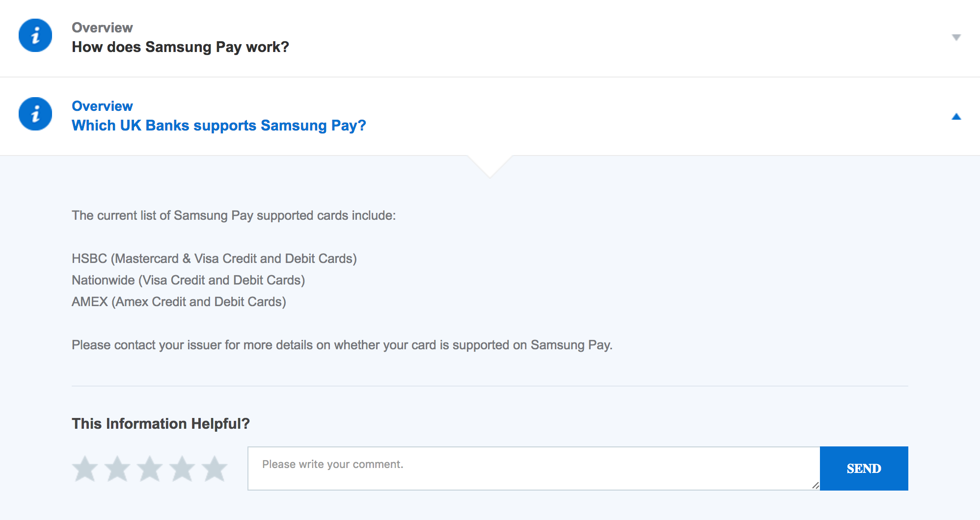Click info icon beside "Which UK Banks supports Samsung Pay?"
This screenshot has height=520, width=980.
pos(35,114)
